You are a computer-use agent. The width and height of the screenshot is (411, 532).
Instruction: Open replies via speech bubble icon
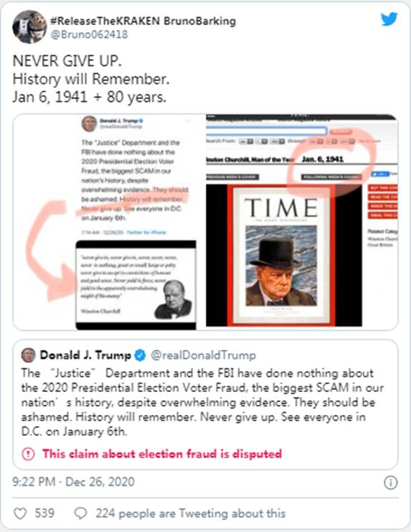click(x=80, y=513)
